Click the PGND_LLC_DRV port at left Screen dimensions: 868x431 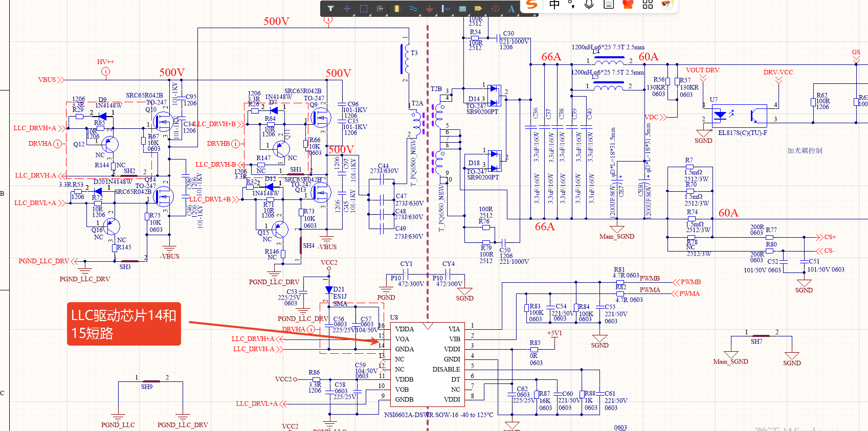pos(48,261)
